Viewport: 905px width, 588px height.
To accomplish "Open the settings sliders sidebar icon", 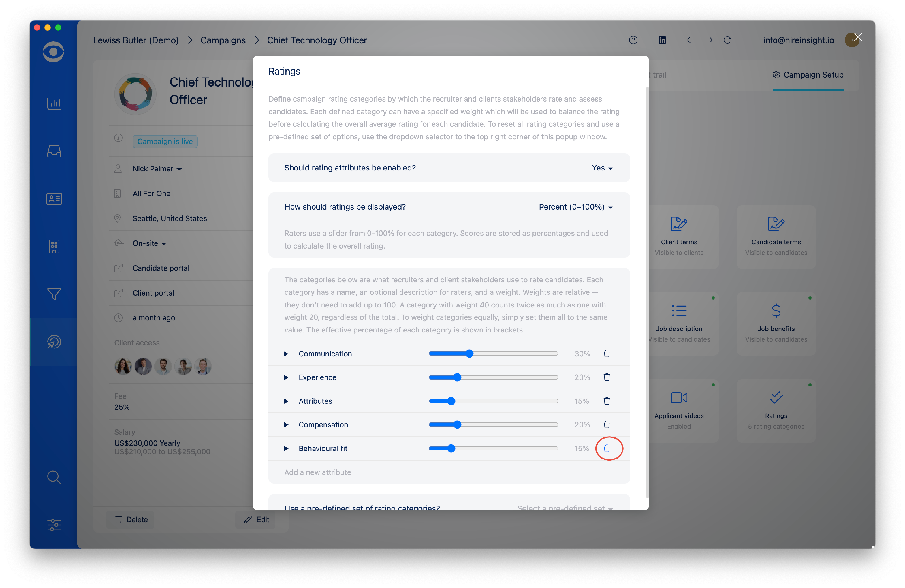I will 54,524.
